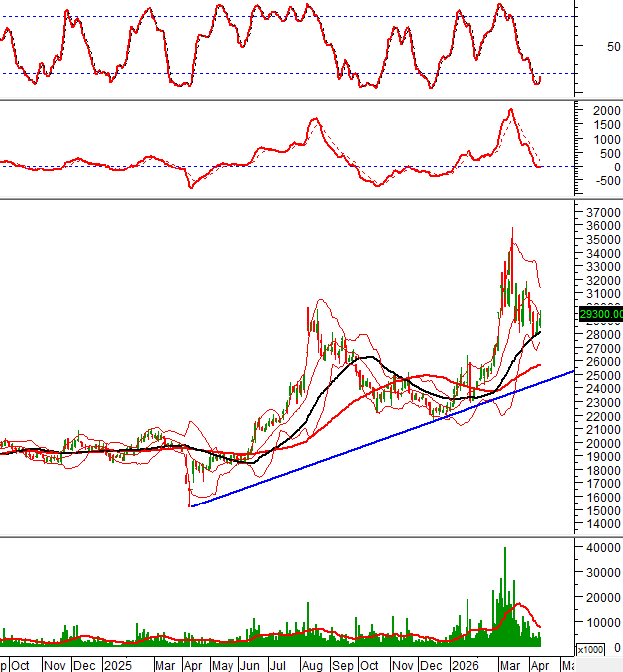Image resolution: width=623 pixels, height=672 pixels.
Task: Click the highest candlestick peak near 36000
Action: pyautogui.click(x=512, y=231)
